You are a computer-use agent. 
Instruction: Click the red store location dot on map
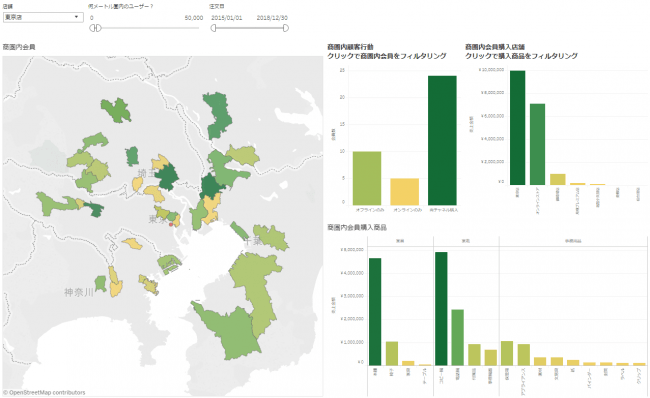171,224
